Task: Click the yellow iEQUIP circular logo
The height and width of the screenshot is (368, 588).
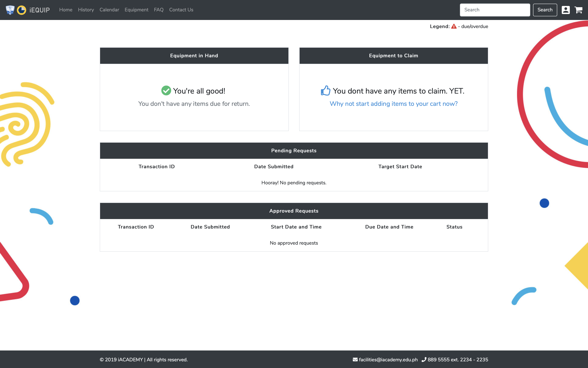Action: point(21,10)
